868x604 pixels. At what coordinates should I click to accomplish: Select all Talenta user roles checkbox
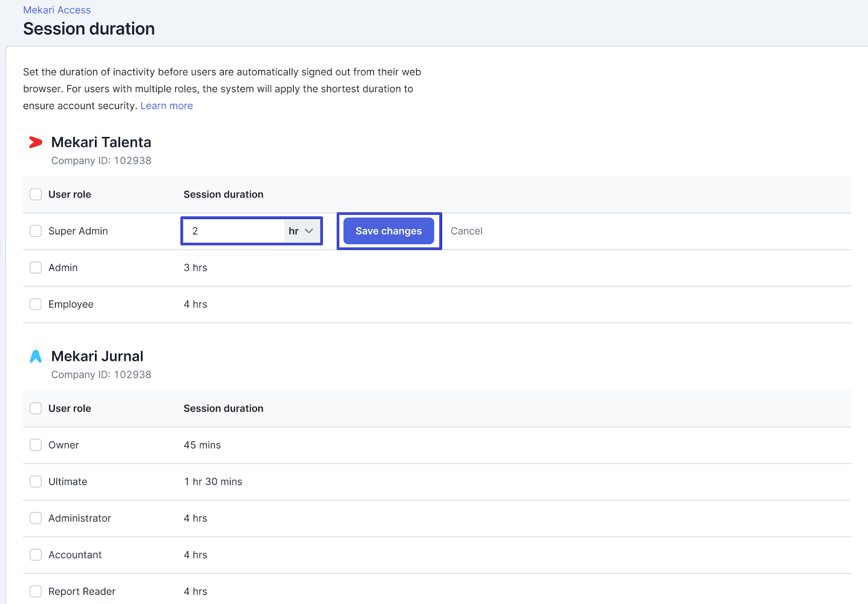[x=36, y=195]
